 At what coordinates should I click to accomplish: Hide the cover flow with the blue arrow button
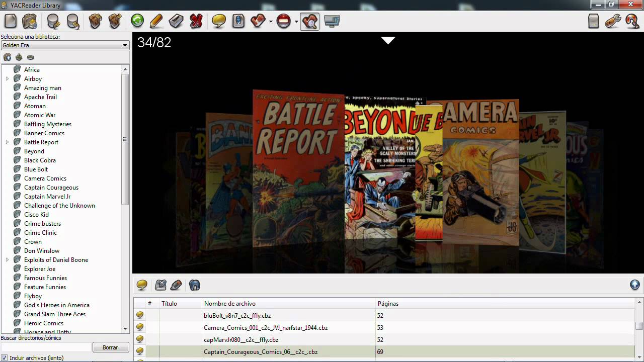[x=635, y=285]
